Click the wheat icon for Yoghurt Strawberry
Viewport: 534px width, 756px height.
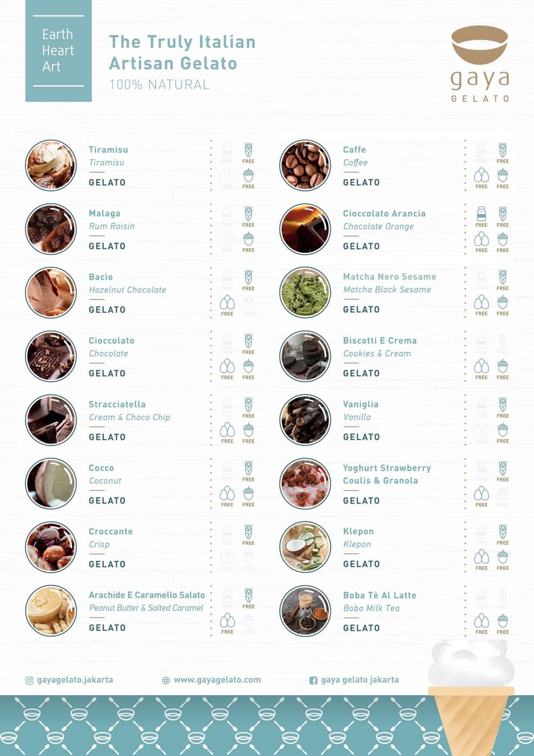point(503,468)
